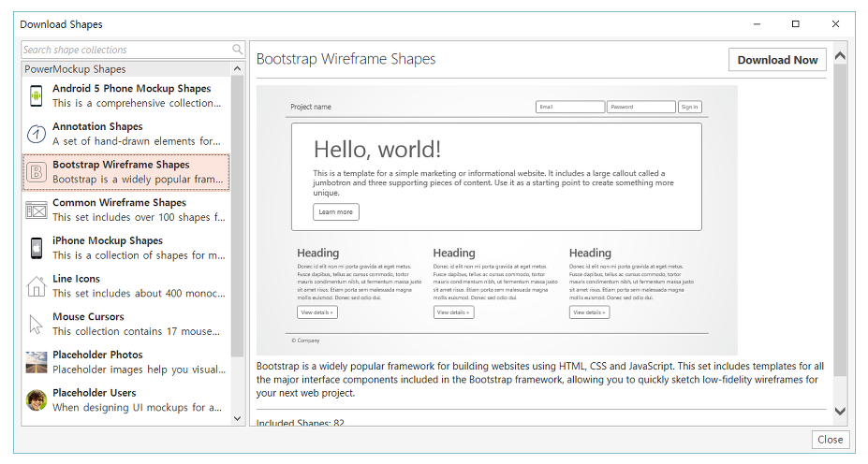
Task: Select Common Wireframe Shapes title
Action: pyautogui.click(x=119, y=203)
